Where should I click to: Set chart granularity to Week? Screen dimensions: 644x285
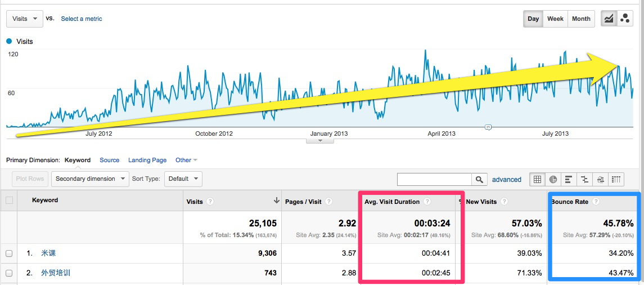[x=555, y=19]
